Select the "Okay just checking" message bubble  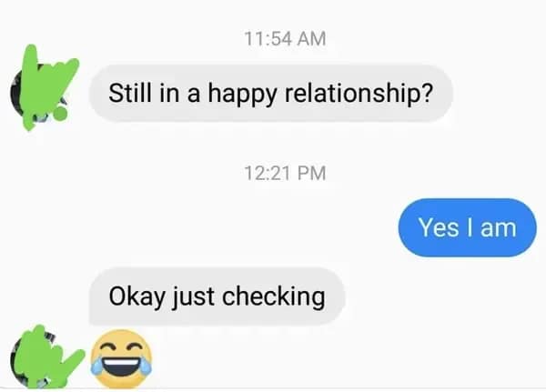(217, 297)
